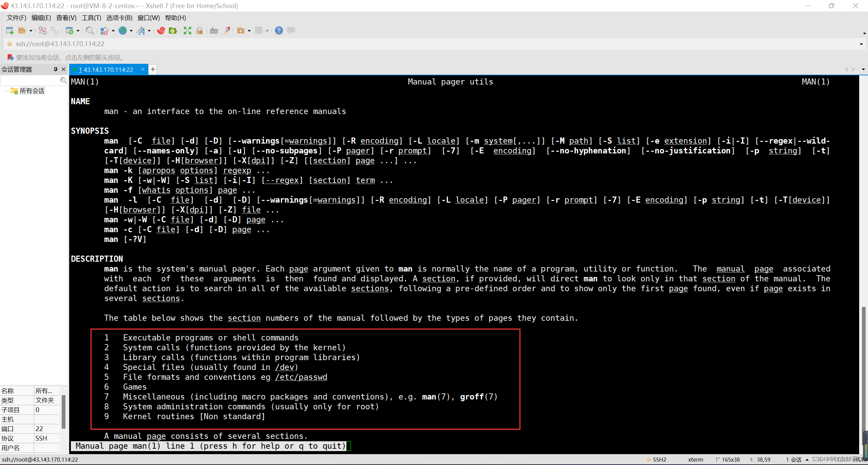Click xterm in the status bar
The width and height of the screenshot is (868, 465).
point(695,460)
